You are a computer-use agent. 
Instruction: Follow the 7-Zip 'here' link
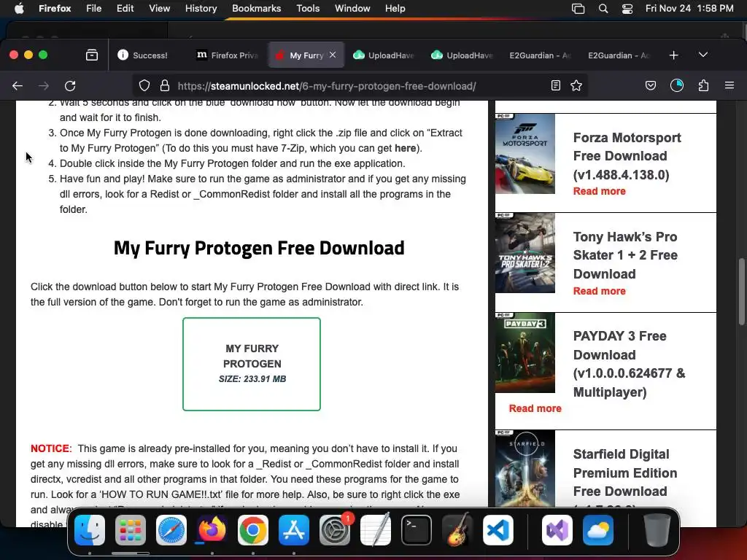click(x=405, y=148)
